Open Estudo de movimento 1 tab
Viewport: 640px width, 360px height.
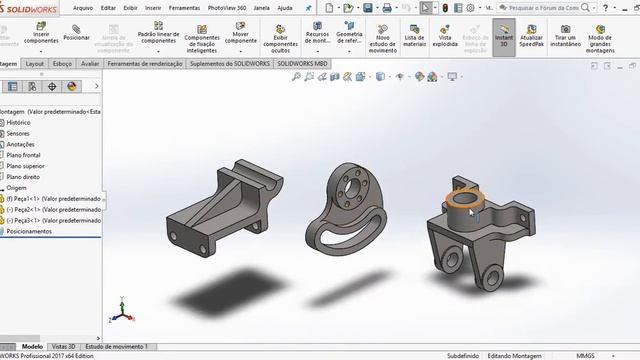coord(116,347)
